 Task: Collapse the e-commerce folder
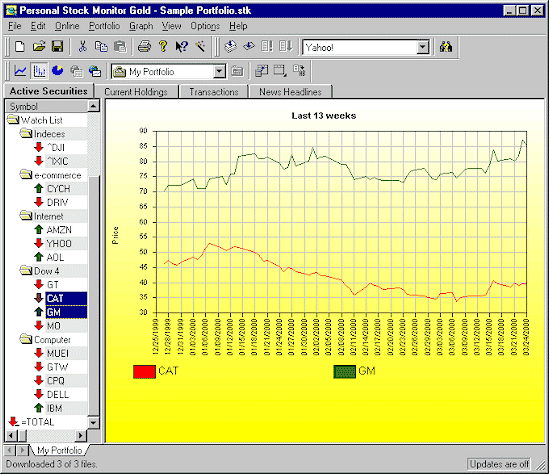(x=26, y=175)
